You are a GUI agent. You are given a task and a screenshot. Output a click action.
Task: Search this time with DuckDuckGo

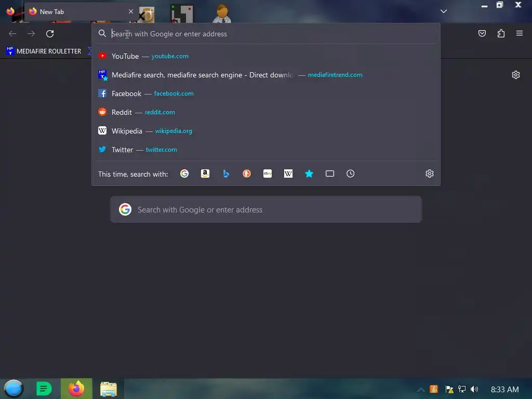[247, 174]
